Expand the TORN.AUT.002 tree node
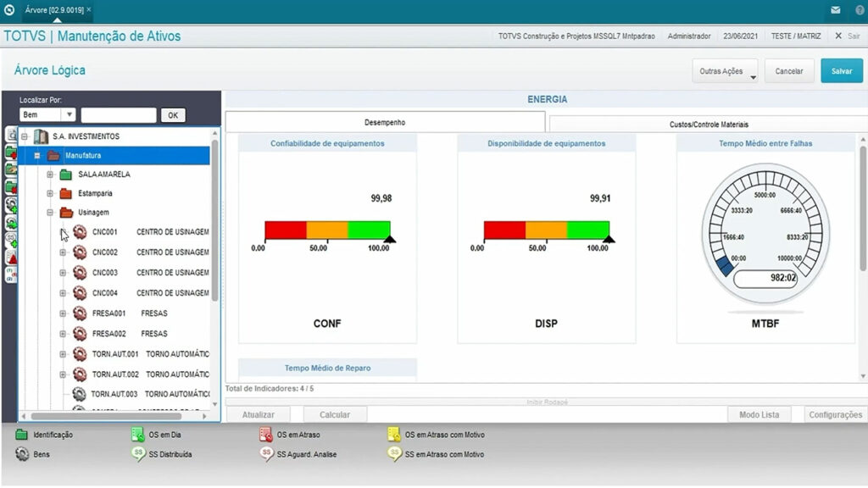The image size is (868, 488). click(x=63, y=374)
